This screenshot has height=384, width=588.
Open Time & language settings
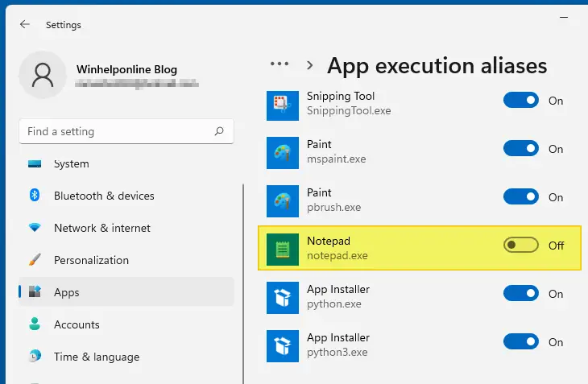click(x=126, y=357)
